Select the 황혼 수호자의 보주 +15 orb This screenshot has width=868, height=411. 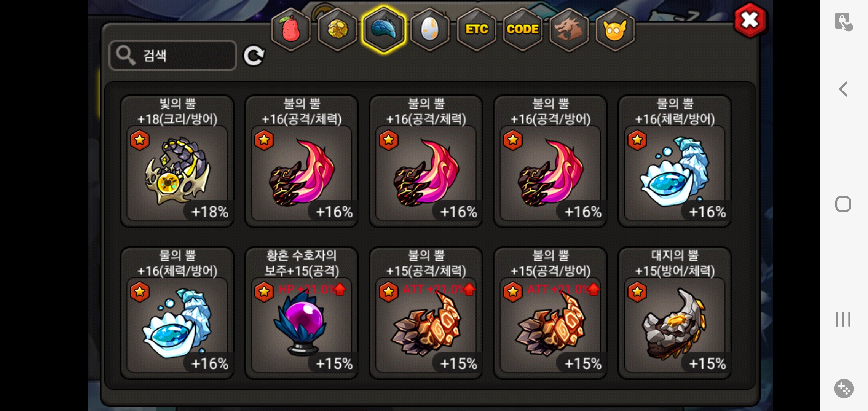tap(302, 313)
